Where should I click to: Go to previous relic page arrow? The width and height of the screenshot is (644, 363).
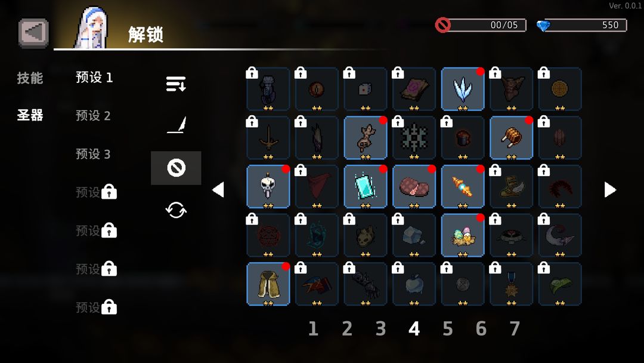[x=218, y=189]
